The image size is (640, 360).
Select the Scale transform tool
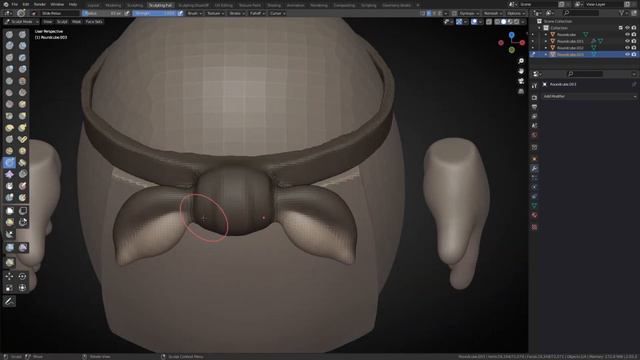9,288
